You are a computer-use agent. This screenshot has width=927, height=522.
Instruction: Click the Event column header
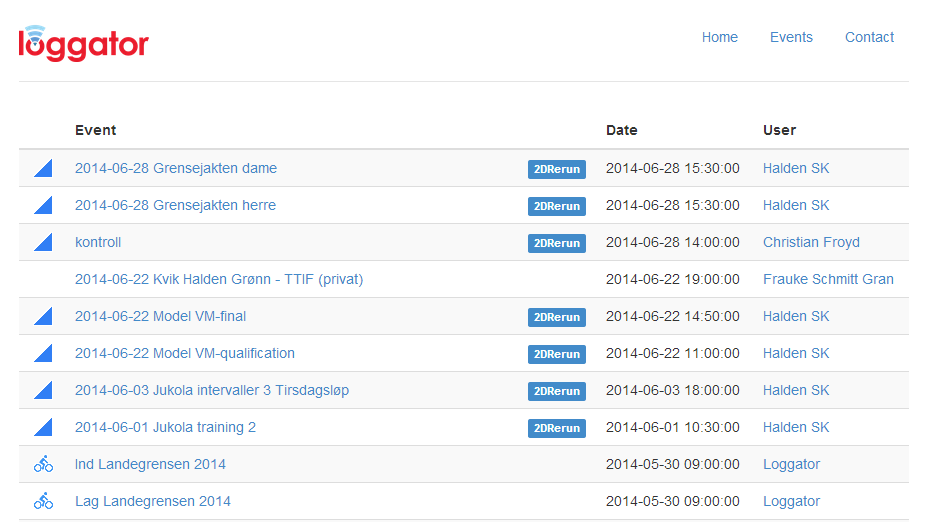point(95,130)
